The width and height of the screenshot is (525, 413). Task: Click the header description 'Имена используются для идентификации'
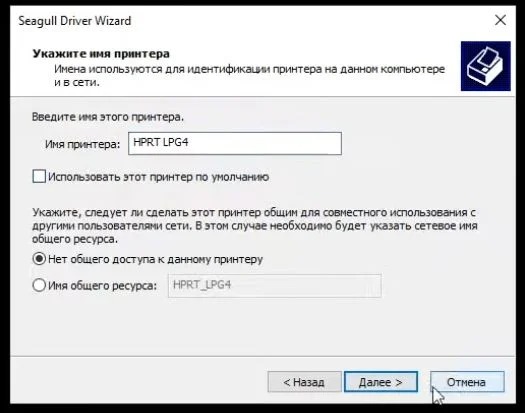249,75
